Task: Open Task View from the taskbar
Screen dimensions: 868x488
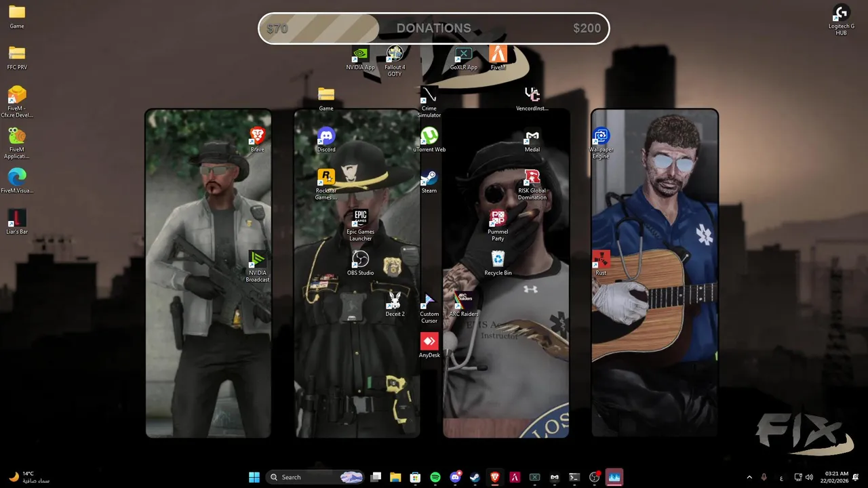Action: [376, 477]
